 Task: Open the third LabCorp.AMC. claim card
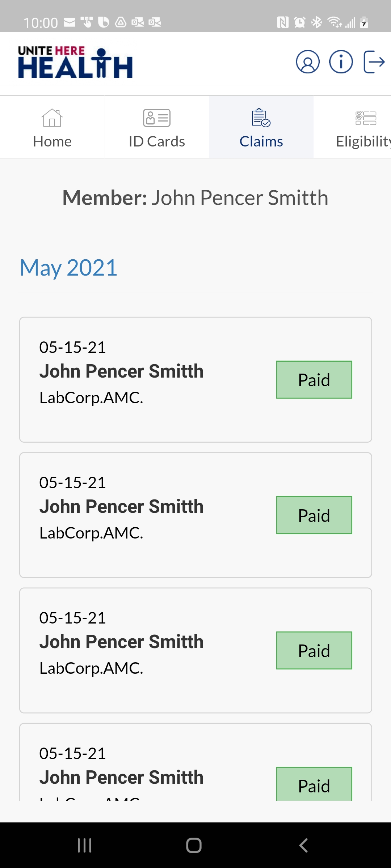(195, 650)
